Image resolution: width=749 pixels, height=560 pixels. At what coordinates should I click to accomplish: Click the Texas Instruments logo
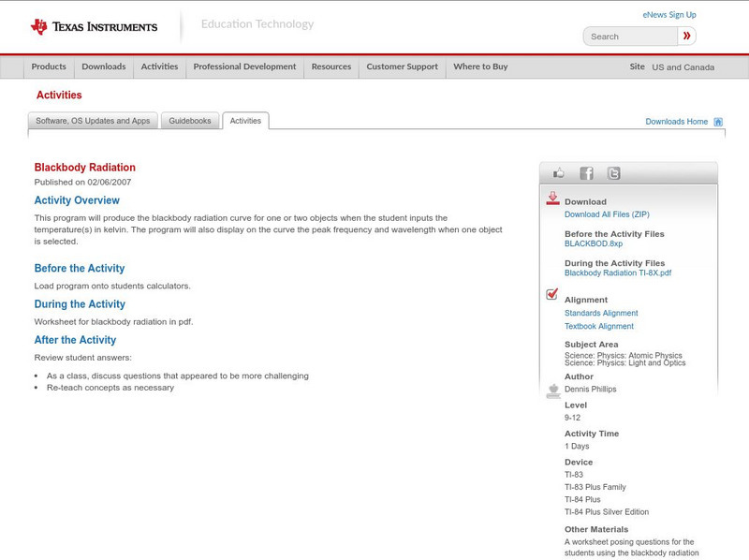point(94,27)
